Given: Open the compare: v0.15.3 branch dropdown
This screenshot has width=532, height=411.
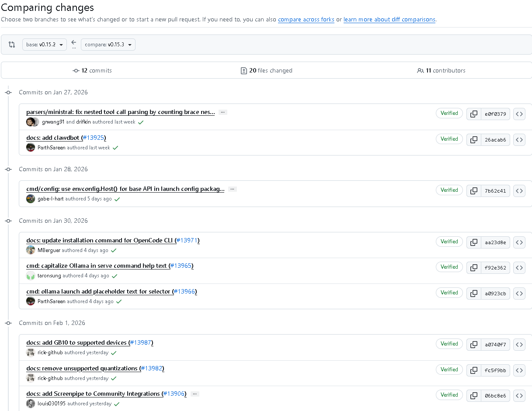Looking at the screenshot, I should [108, 45].
